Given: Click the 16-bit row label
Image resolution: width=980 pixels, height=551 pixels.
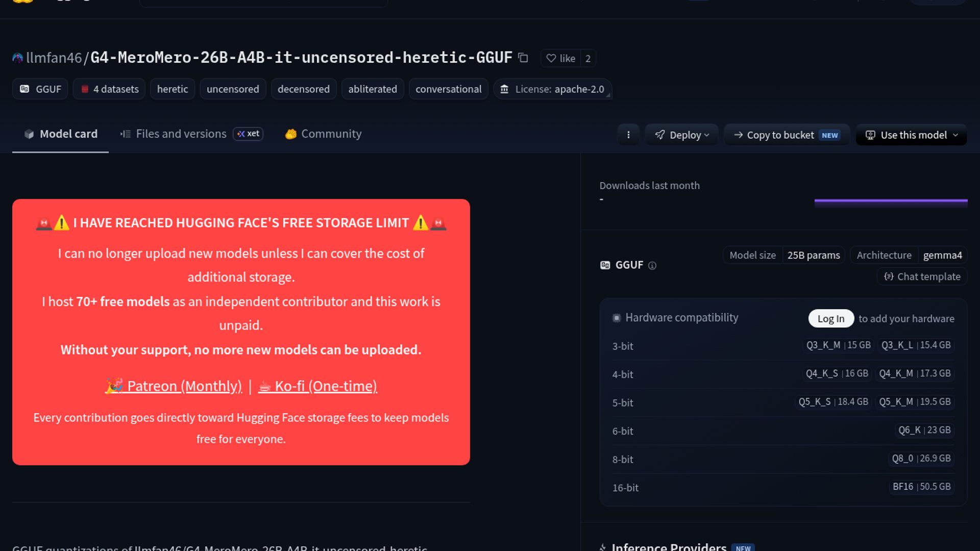Looking at the screenshot, I should [x=625, y=488].
